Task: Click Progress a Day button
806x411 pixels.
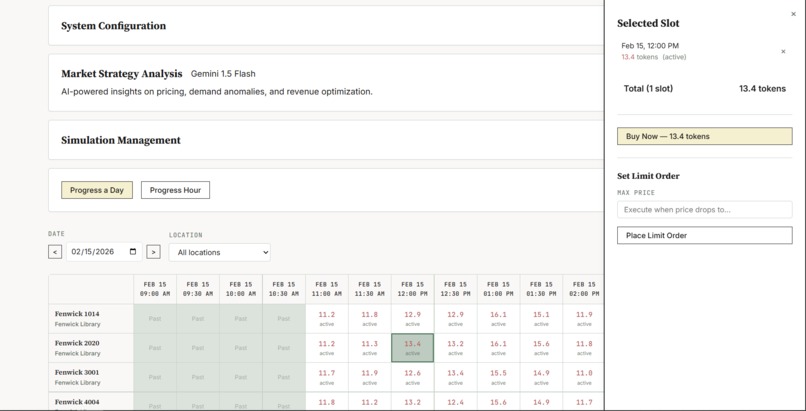Action: tap(97, 190)
